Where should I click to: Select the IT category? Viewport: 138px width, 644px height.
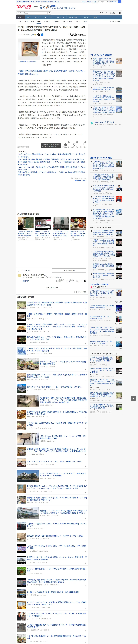[64, 21]
